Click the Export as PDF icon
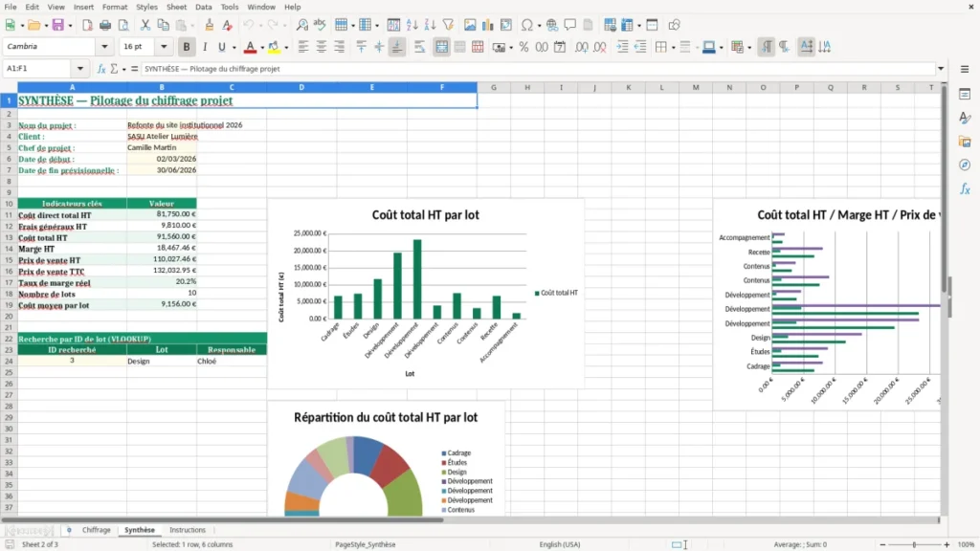Screen dimensions: 980x551 coord(87,25)
